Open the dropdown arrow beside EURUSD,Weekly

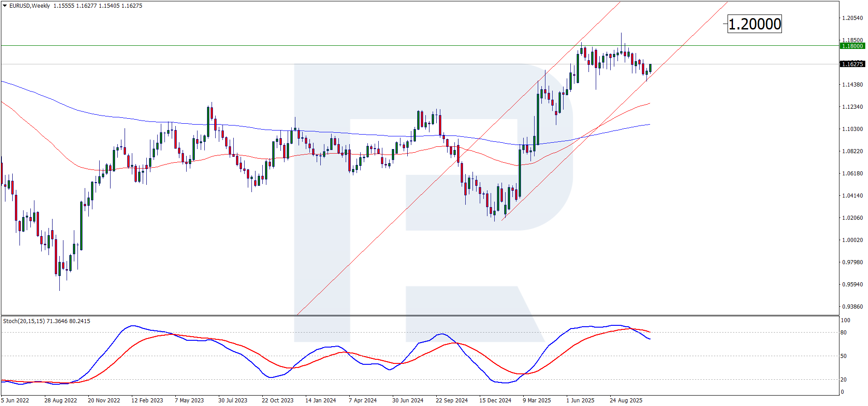pos(5,6)
